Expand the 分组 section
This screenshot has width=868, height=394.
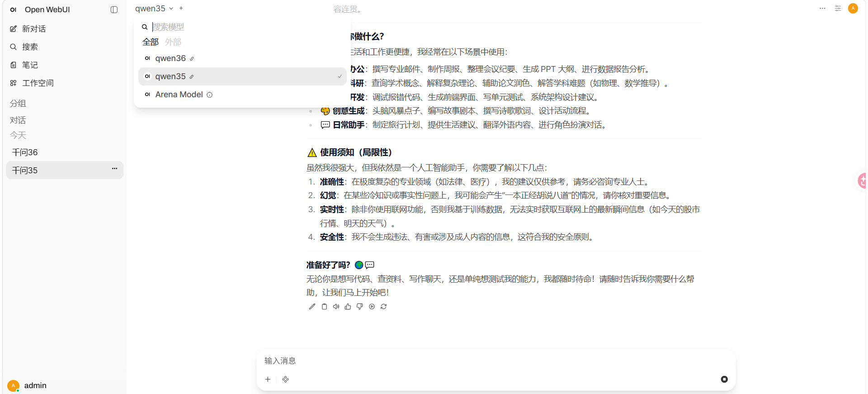(18, 103)
